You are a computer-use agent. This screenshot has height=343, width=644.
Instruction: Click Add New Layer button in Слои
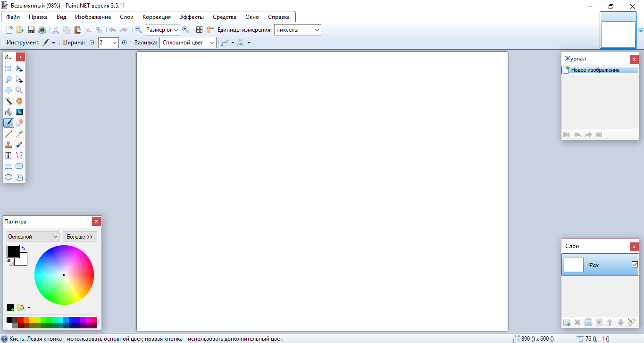(567, 322)
